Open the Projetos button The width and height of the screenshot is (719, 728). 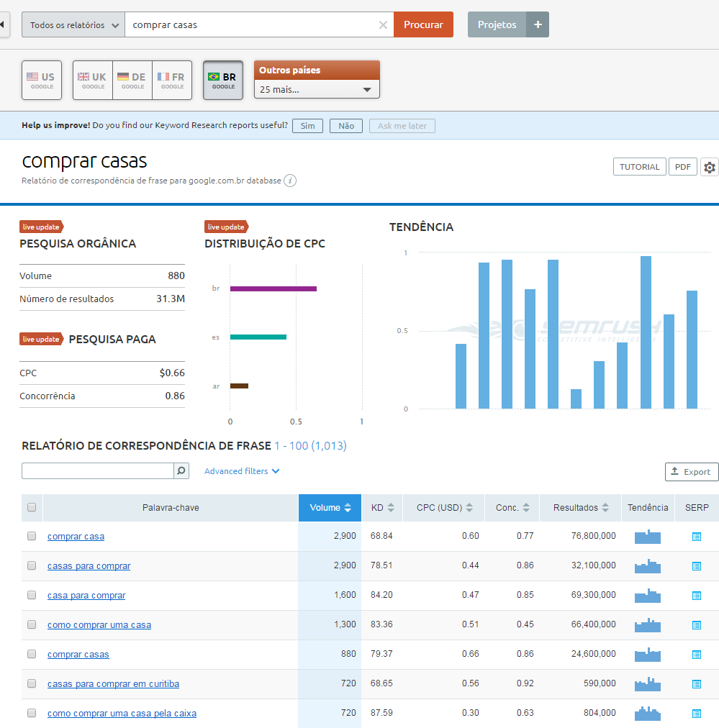pos(497,24)
